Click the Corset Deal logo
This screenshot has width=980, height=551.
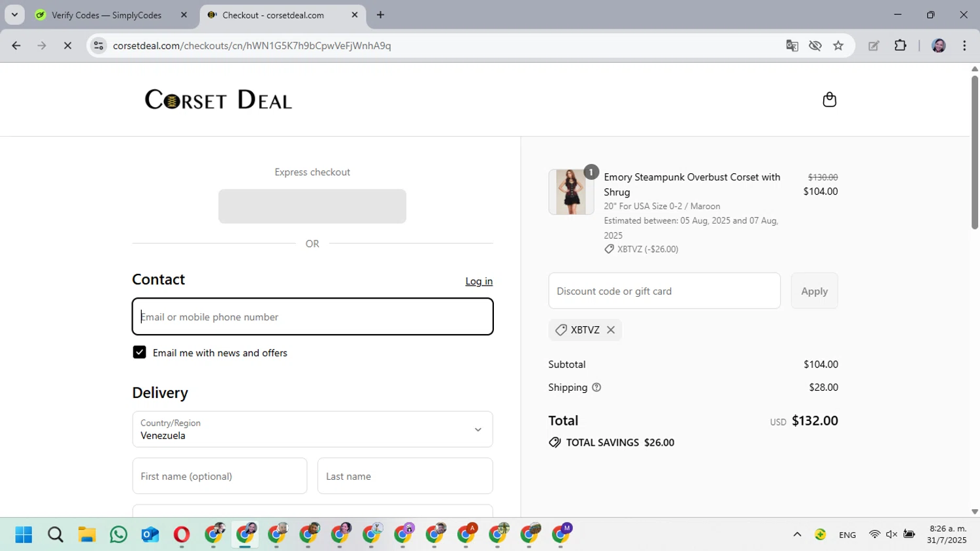coord(218,99)
